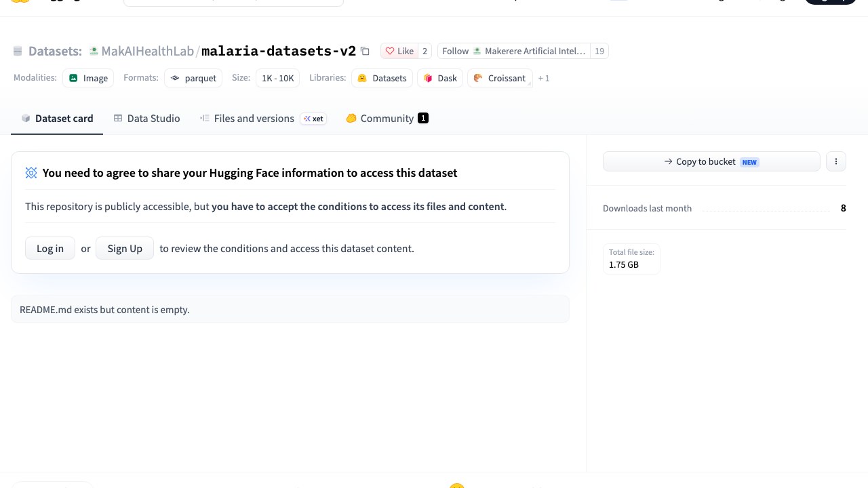Click the Log in button
This screenshot has width=868, height=488.
click(50, 248)
